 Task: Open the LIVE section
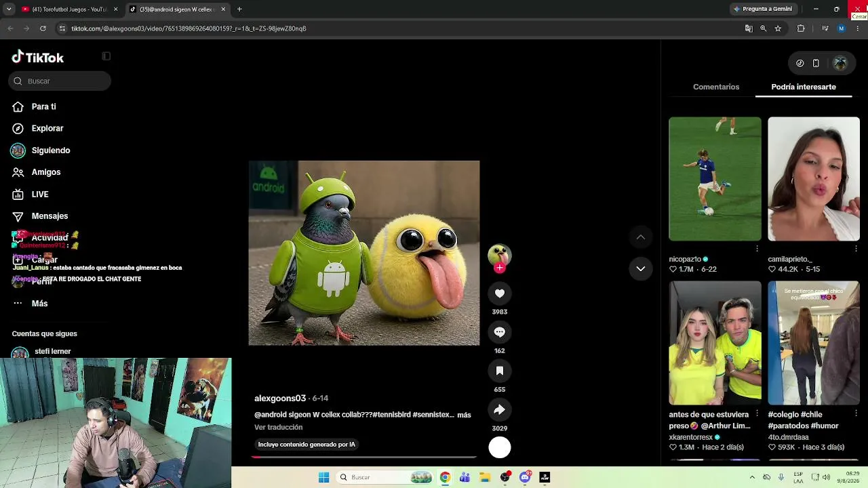(39, 195)
